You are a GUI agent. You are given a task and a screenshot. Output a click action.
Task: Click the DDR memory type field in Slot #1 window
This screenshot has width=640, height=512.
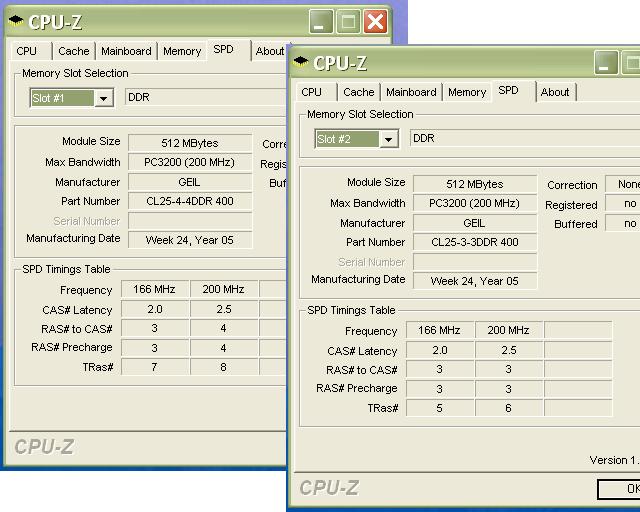tap(205, 97)
